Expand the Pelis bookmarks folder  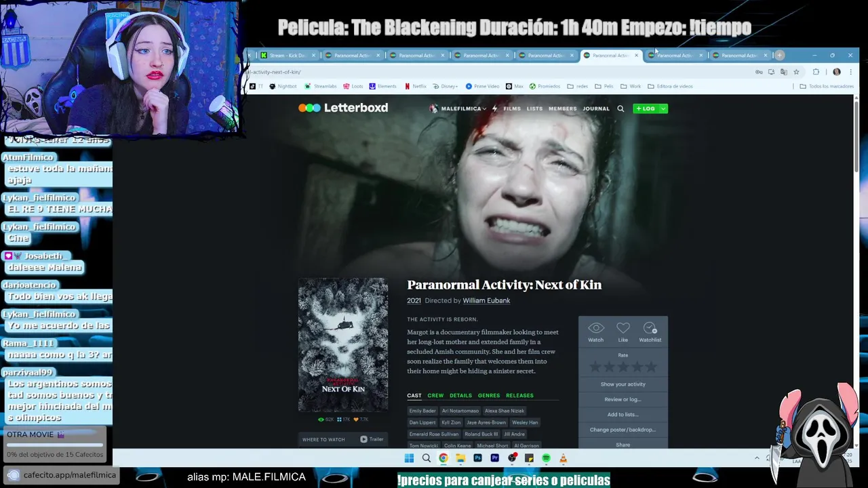604,86
